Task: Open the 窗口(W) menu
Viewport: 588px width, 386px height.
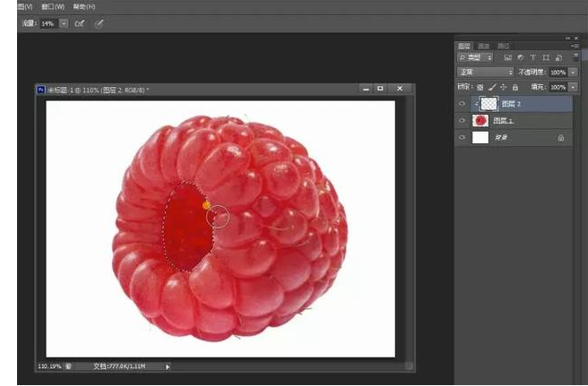Action: (x=53, y=6)
